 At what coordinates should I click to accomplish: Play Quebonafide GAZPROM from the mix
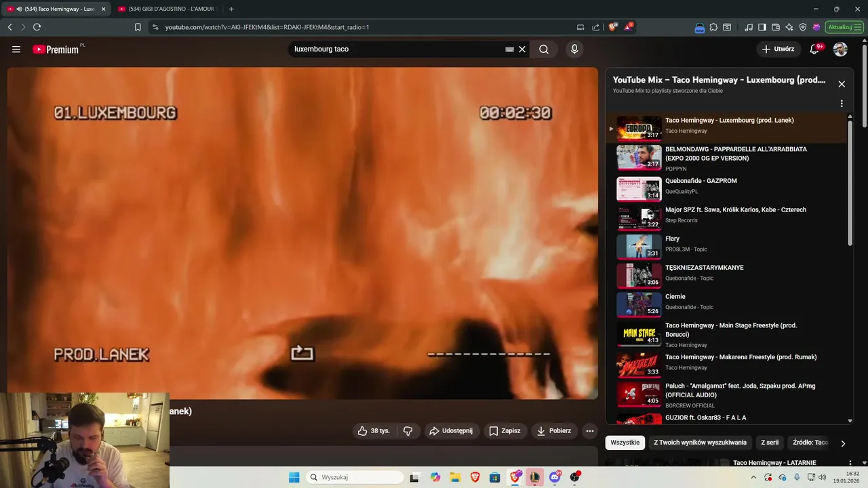point(726,188)
